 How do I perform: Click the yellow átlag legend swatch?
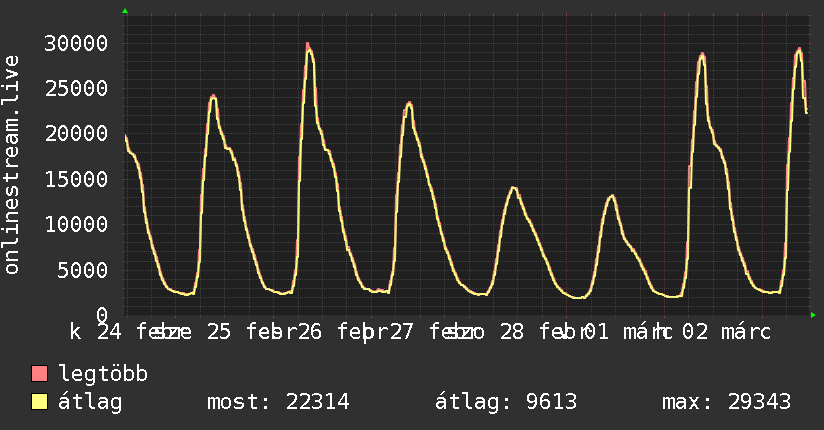(39, 402)
